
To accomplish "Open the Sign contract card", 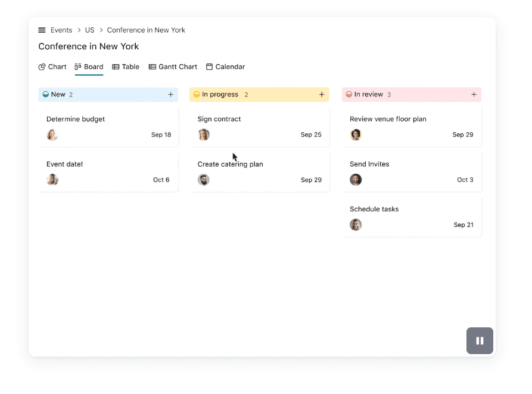I will pos(260,127).
